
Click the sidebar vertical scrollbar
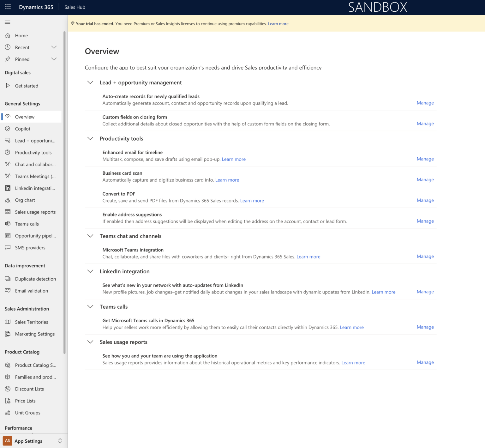coord(64,193)
